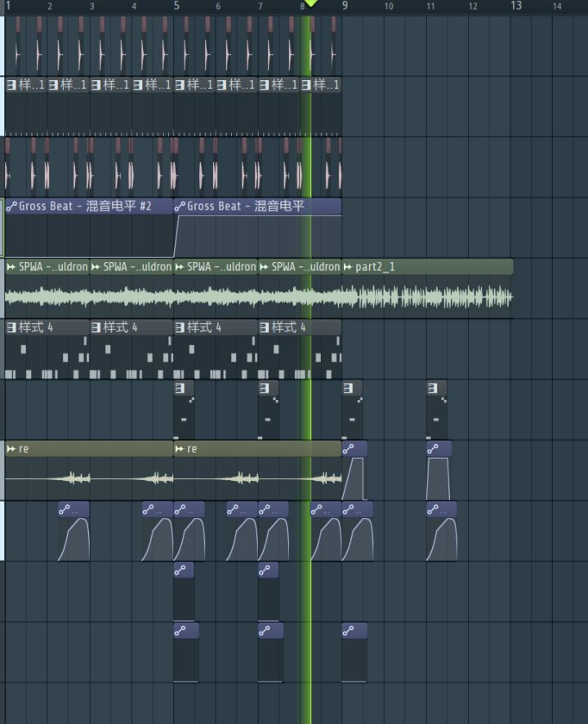Open pattern icon of 样式 4 clip at bar 7
The height and width of the screenshot is (724, 588).
click(x=264, y=328)
